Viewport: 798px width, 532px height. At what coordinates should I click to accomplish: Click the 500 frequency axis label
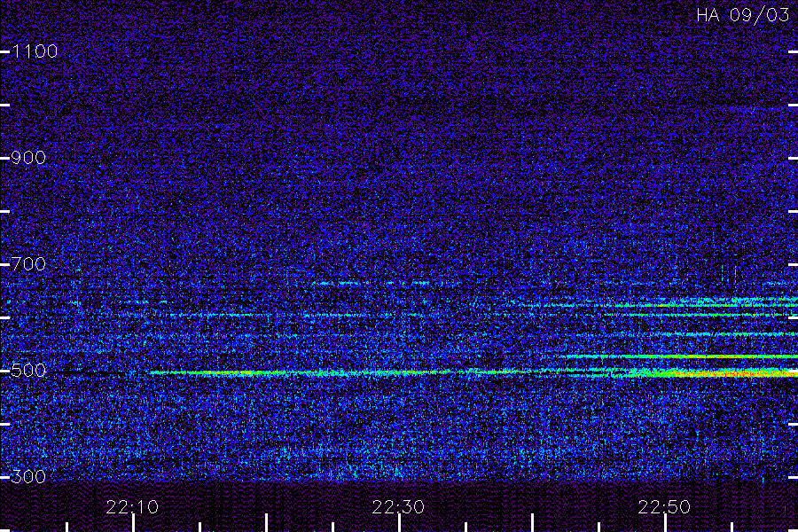[28, 371]
